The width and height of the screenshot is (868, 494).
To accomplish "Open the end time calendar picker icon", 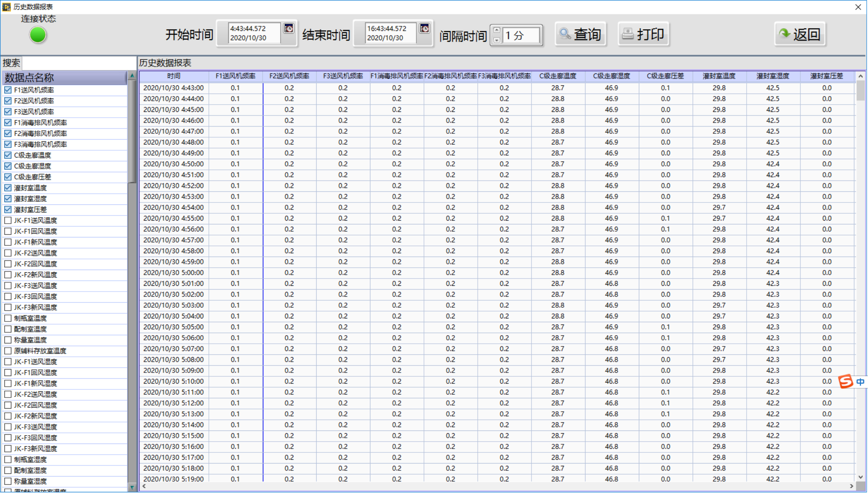I will [424, 28].
